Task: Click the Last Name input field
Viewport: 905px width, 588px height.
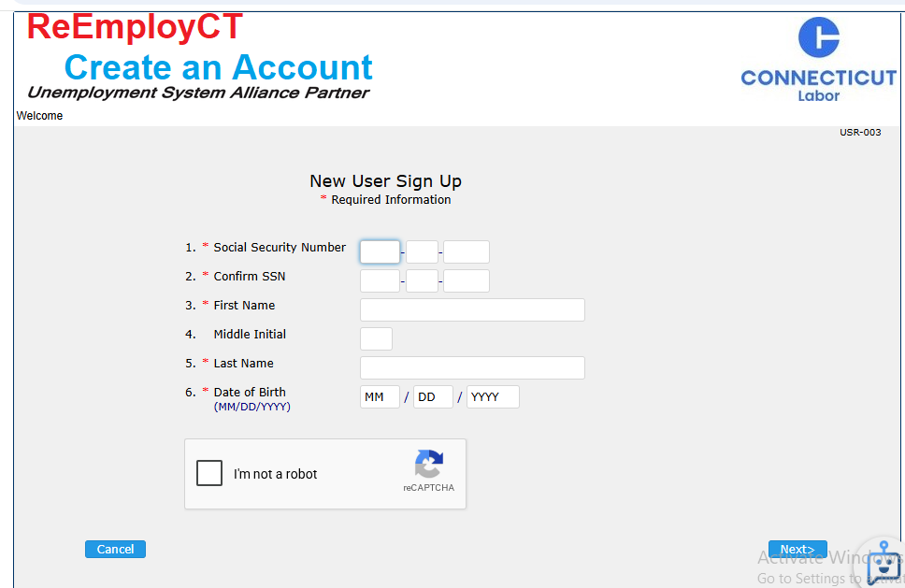Action: [x=472, y=367]
